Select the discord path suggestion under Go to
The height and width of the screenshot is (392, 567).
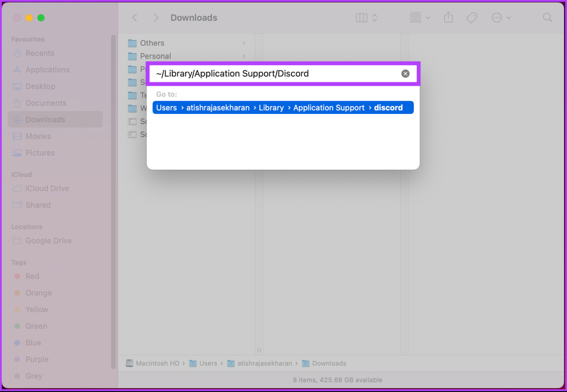(283, 107)
